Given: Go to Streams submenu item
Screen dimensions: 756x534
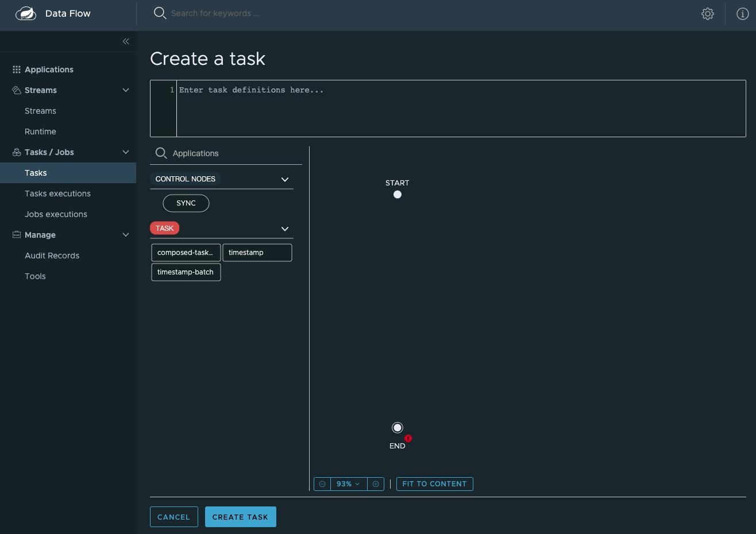Looking at the screenshot, I should tap(40, 111).
